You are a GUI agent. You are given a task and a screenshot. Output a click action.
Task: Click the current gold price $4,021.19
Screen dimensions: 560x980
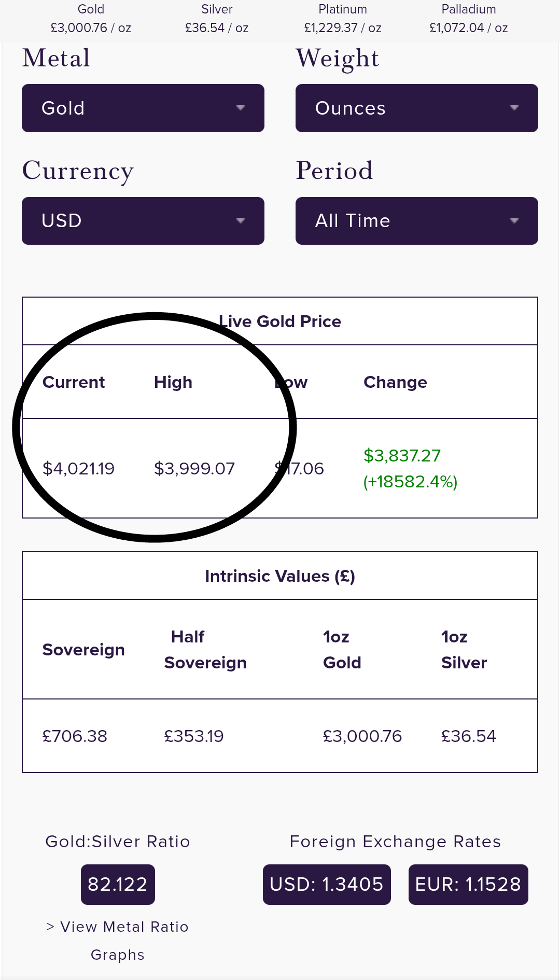coord(78,469)
